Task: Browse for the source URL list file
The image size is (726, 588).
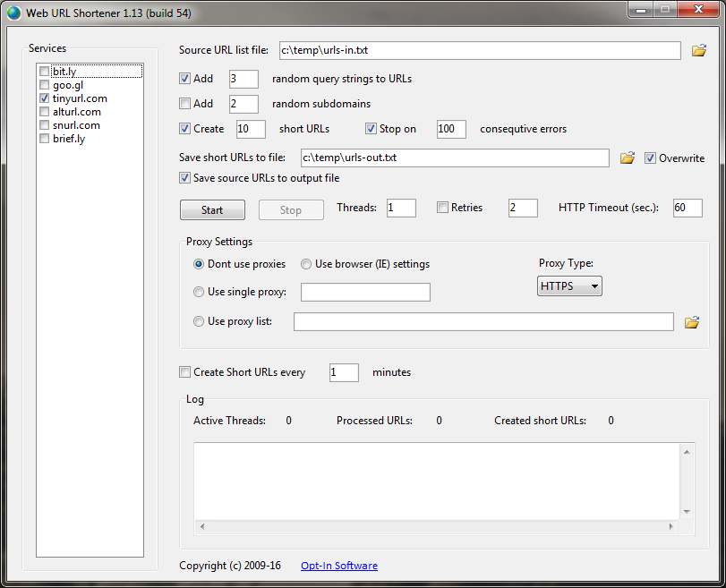Action: click(699, 50)
